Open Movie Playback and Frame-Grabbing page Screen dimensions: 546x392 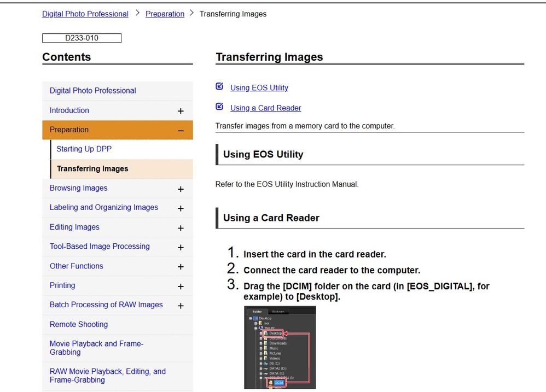point(96,348)
